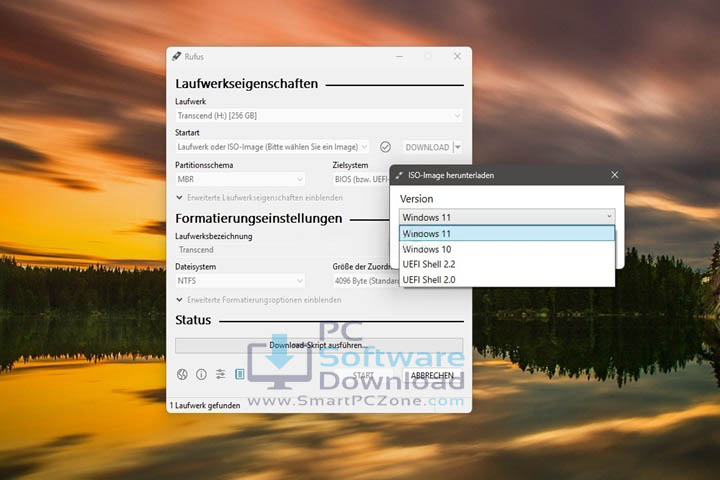Click the Download-Skript ausführen progress bar
720x480 pixels.
(319, 345)
